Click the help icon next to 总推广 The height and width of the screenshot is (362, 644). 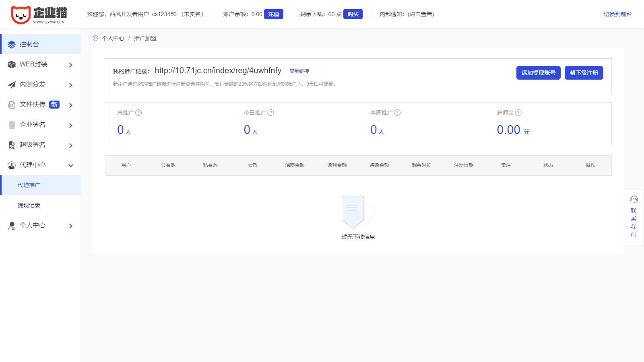pyautogui.click(x=139, y=113)
